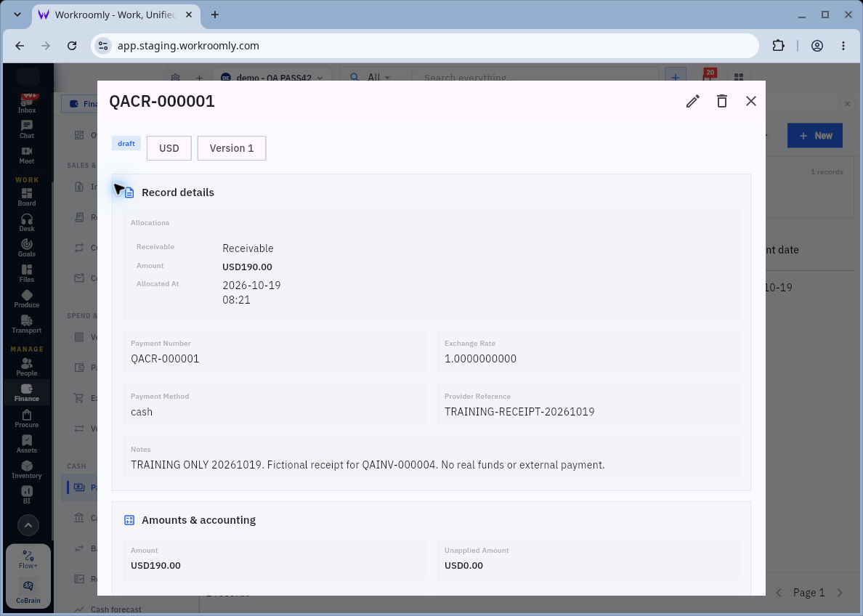The width and height of the screenshot is (863, 616).
Task: Click the USD currency tag
Action: 169,148
